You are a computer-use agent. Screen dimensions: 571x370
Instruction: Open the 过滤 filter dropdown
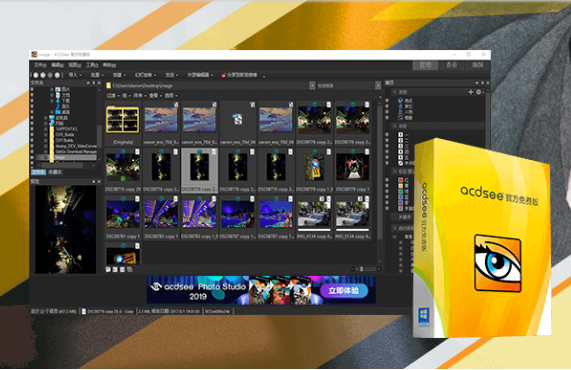coord(113,95)
